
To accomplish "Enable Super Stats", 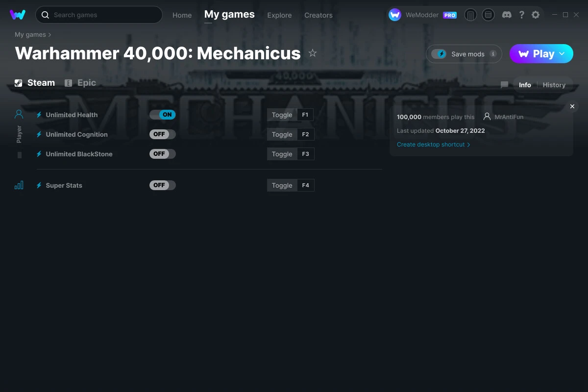I will coord(162,185).
